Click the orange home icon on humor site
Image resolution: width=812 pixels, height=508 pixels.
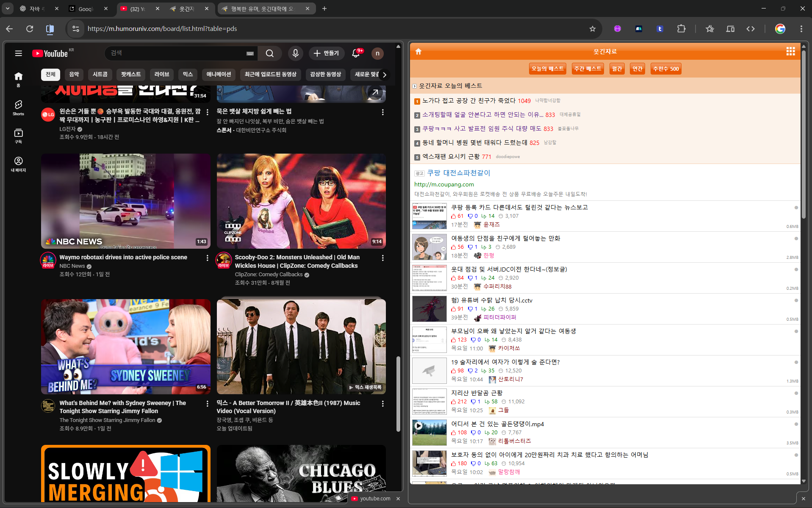(418, 52)
